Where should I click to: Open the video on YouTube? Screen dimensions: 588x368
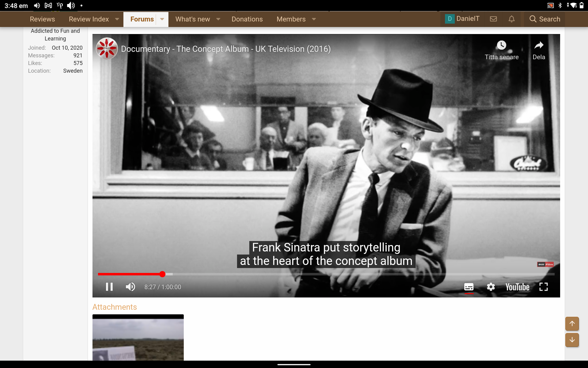(518, 287)
